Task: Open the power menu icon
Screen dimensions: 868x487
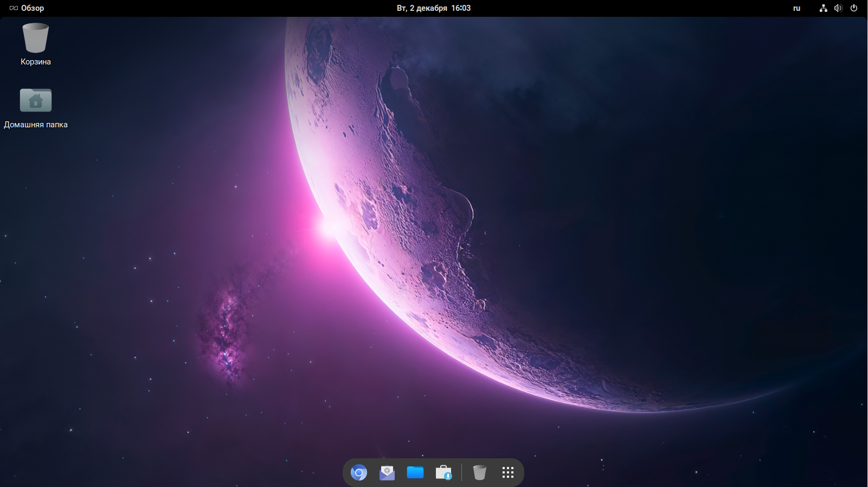Action: (854, 8)
